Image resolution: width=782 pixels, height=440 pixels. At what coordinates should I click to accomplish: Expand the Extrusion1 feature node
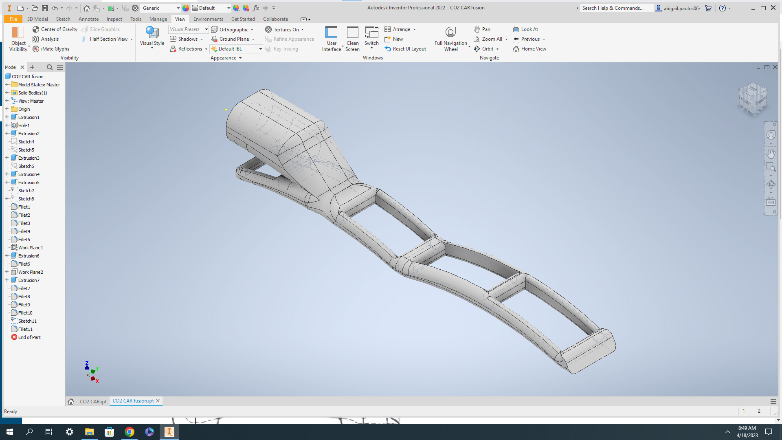tap(7, 117)
